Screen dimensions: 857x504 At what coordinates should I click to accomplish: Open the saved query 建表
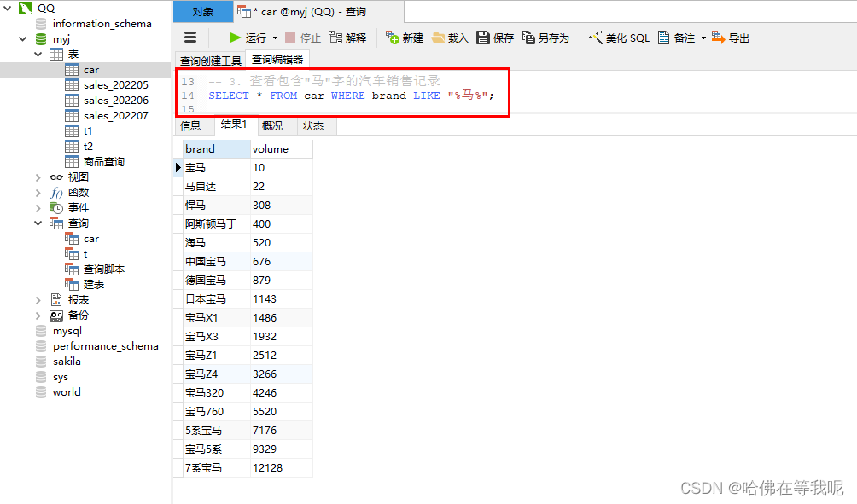[93, 285]
